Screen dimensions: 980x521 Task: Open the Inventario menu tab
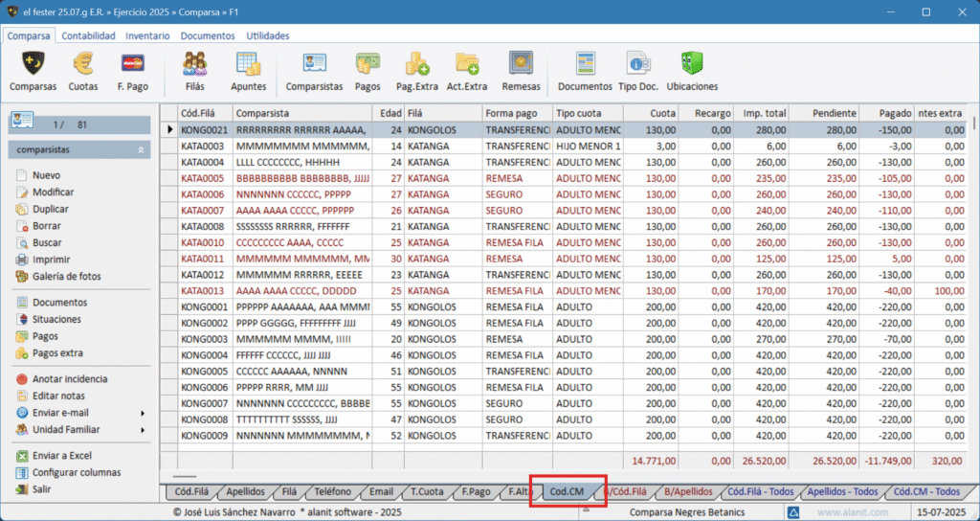(147, 35)
